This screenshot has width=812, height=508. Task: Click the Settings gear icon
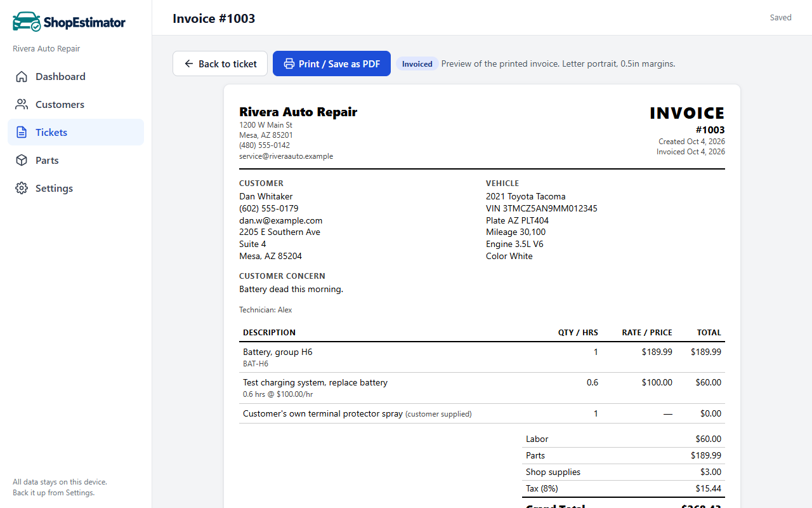pos(22,189)
